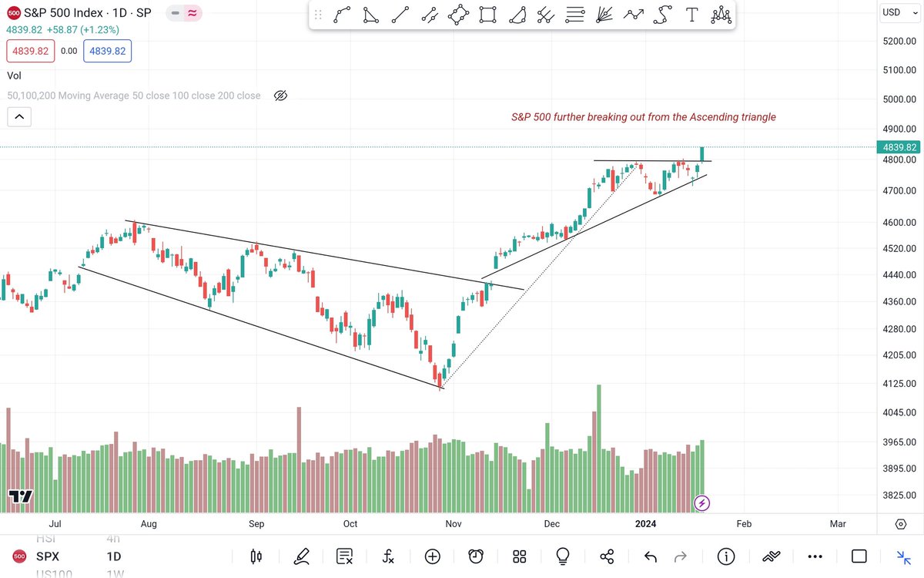The image size is (924, 578).
Task: Open the symbol info circle icon
Action: click(725, 556)
